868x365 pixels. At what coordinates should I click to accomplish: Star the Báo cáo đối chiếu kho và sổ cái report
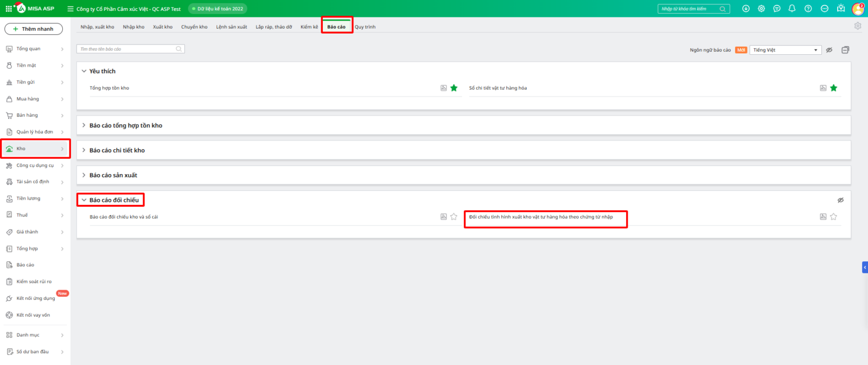tap(454, 217)
